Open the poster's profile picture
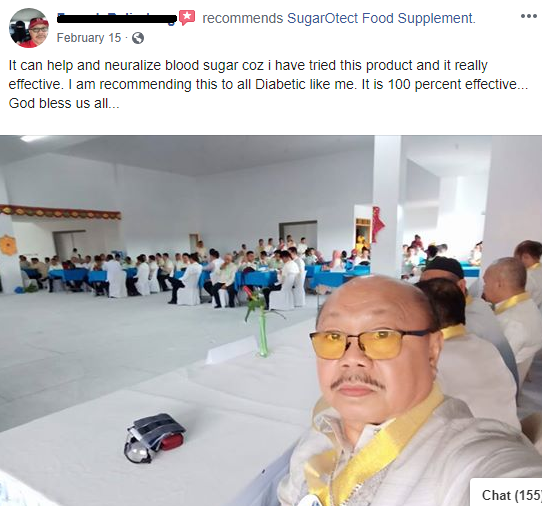 29,28
